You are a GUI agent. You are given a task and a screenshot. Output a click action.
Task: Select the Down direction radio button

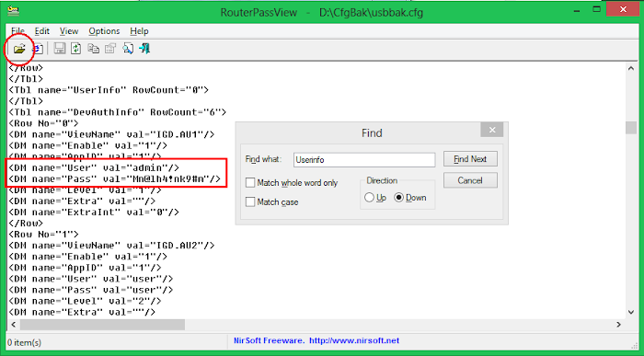point(398,198)
